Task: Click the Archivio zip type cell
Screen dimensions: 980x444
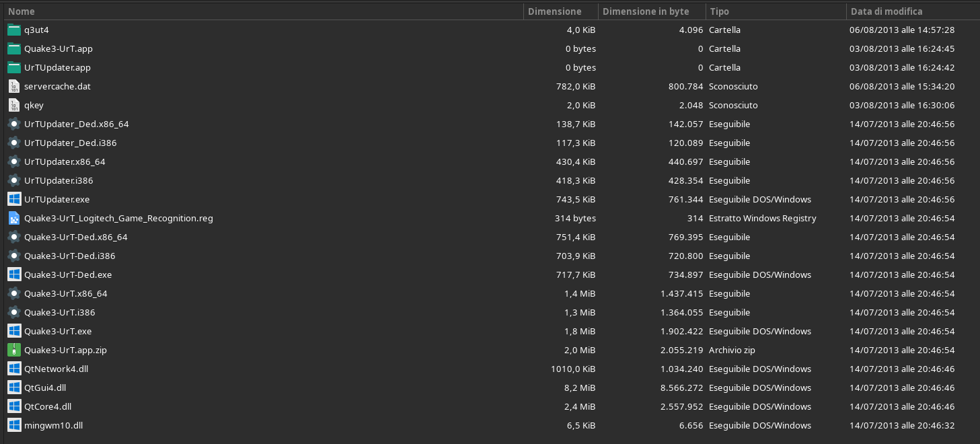Action: [732, 350]
